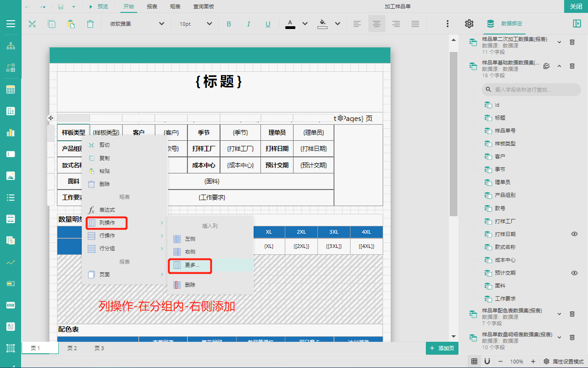Click the Delete trash icon in toolbar

(x=90, y=24)
